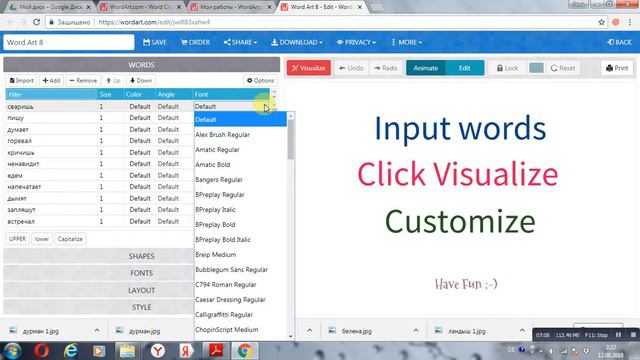Convert words to lower case
The height and width of the screenshot is (360, 640).
point(42,239)
